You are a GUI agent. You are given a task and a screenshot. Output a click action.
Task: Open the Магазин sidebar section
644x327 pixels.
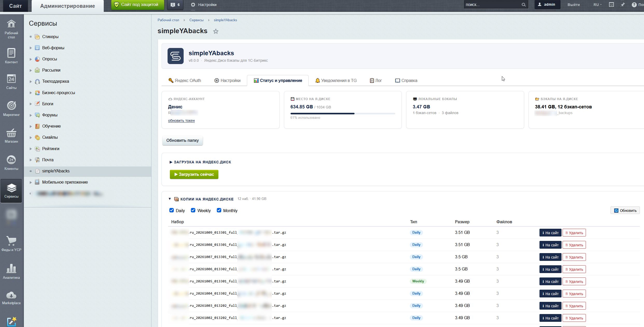click(11, 135)
